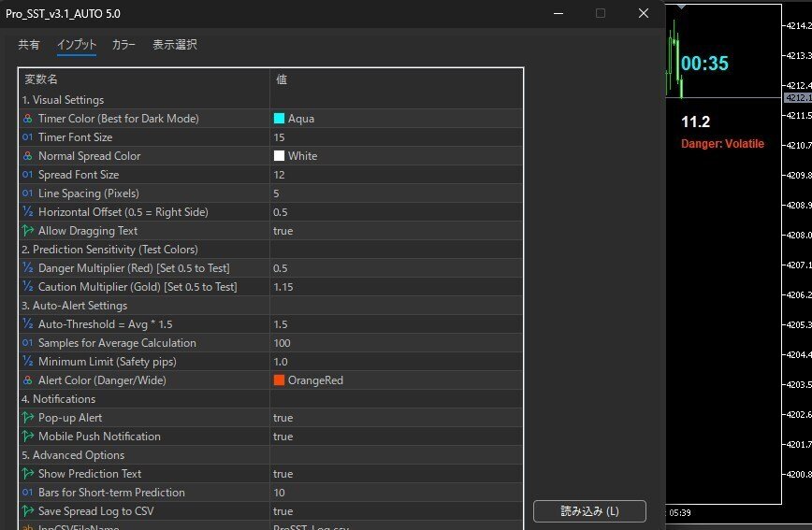Click the Danger: Volatile label on chart
The height and width of the screenshot is (530, 812).
(x=722, y=144)
